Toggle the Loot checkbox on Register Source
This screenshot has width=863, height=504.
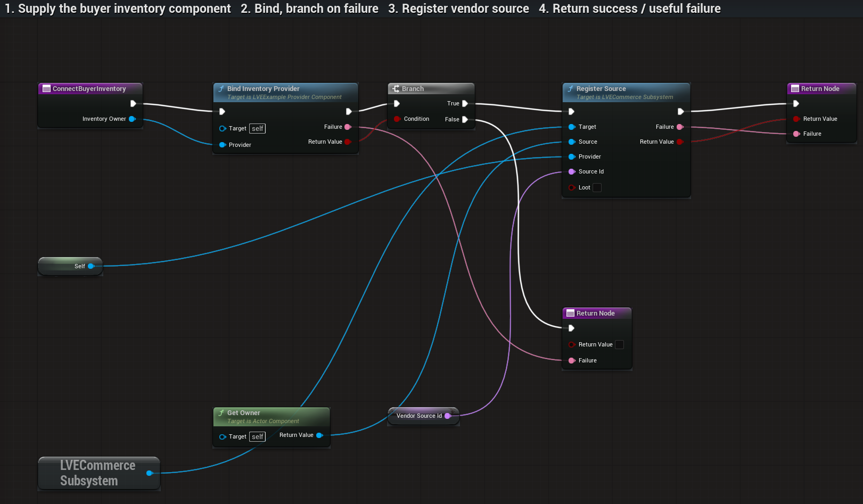597,188
